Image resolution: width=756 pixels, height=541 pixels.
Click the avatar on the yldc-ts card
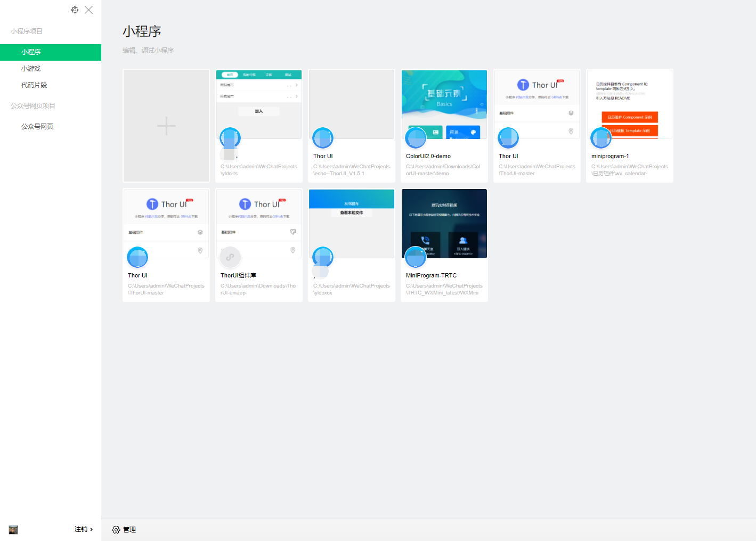tap(230, 138)
